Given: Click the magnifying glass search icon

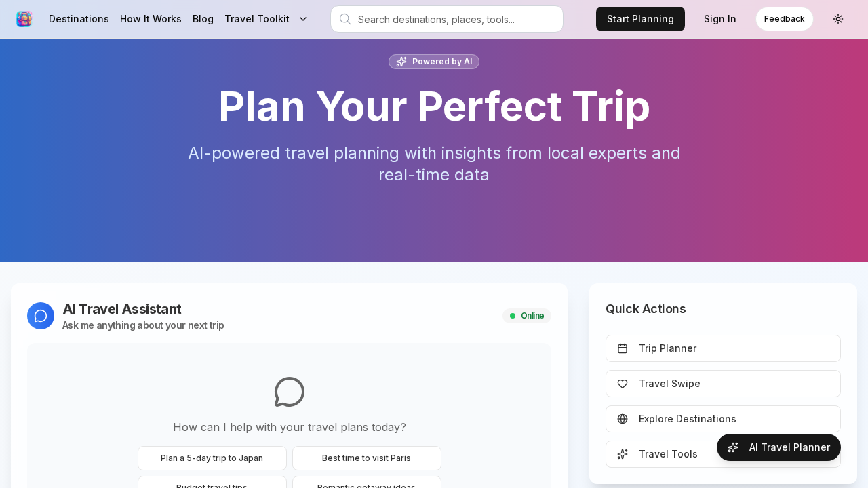Looking at the screenshot, I should 344,19.
